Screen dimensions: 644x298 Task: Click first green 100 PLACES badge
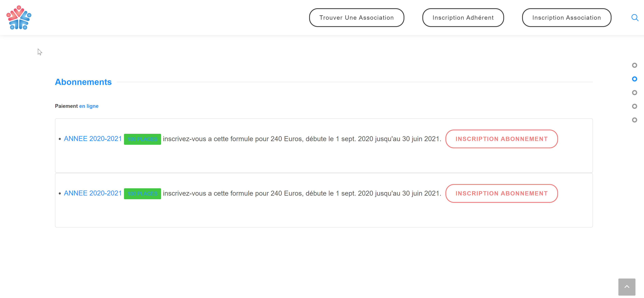tap(142, 139)
